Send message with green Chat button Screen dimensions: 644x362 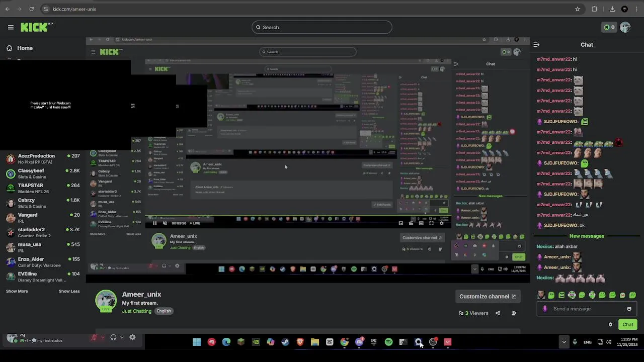627,325
